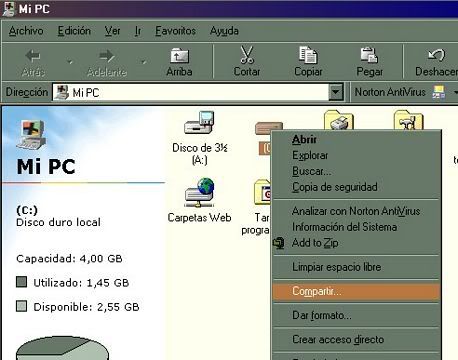
Task: Undo with the Deshacer button
Action: pos(436,63)
